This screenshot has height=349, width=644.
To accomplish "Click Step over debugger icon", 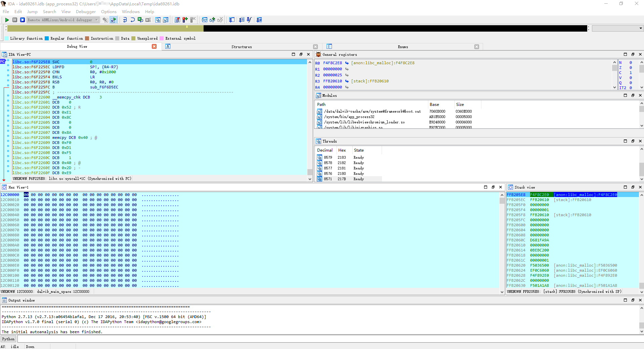I will click(x=133, y=20).
